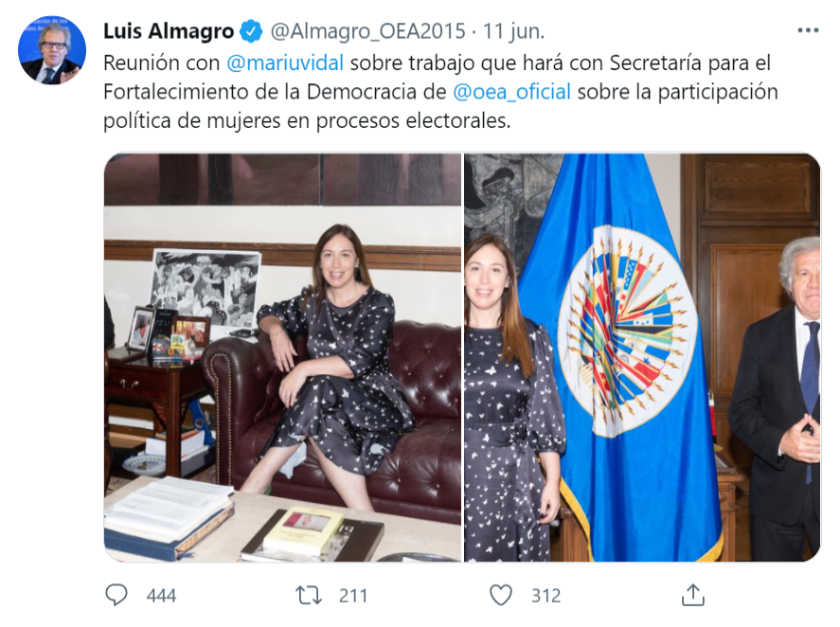This screenshot has width=840, height=627.
Task: Open the right photo with the OAS flag
Action: [642, 357]
